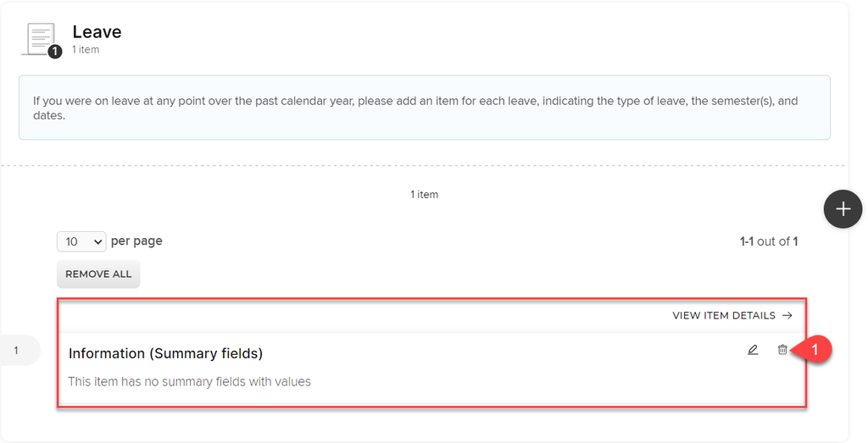Click the black count badge on Leave icon
The width and height of the screenshot is (868, 443).
point(55,52)
